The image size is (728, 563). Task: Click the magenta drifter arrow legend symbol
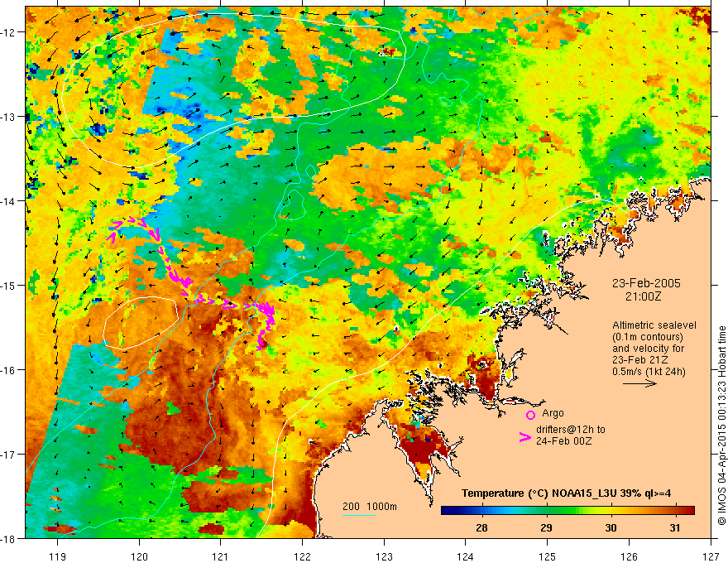(x=525, y=437)
